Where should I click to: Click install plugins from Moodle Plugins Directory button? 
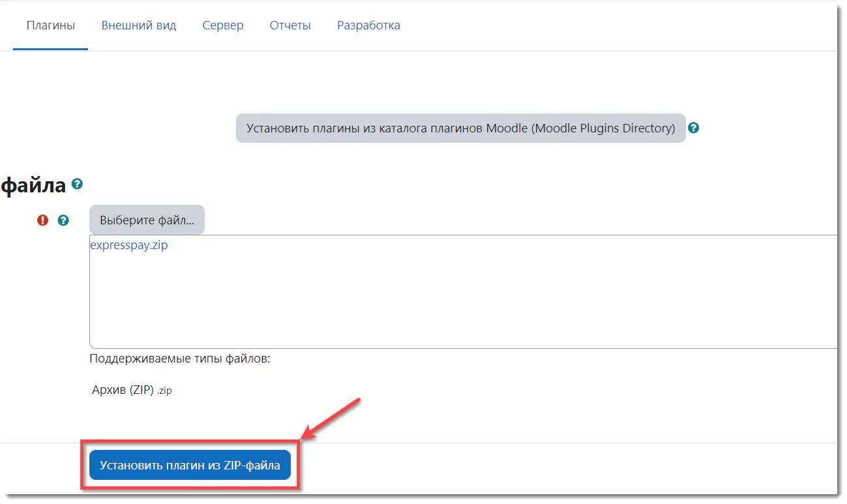pos(460,128)
